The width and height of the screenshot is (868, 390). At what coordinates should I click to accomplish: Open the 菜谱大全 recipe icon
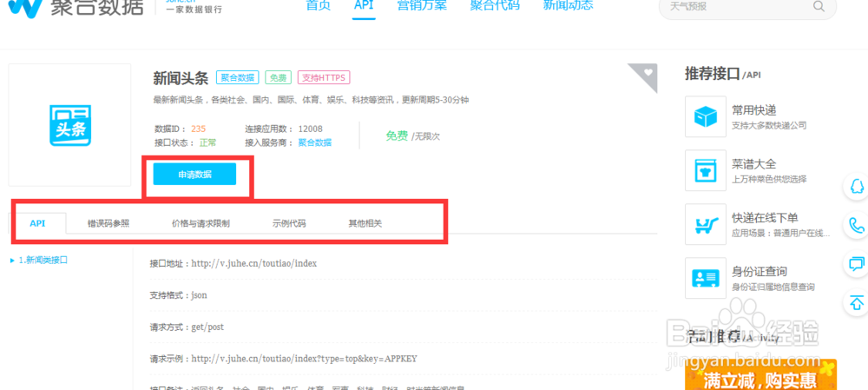705,170
